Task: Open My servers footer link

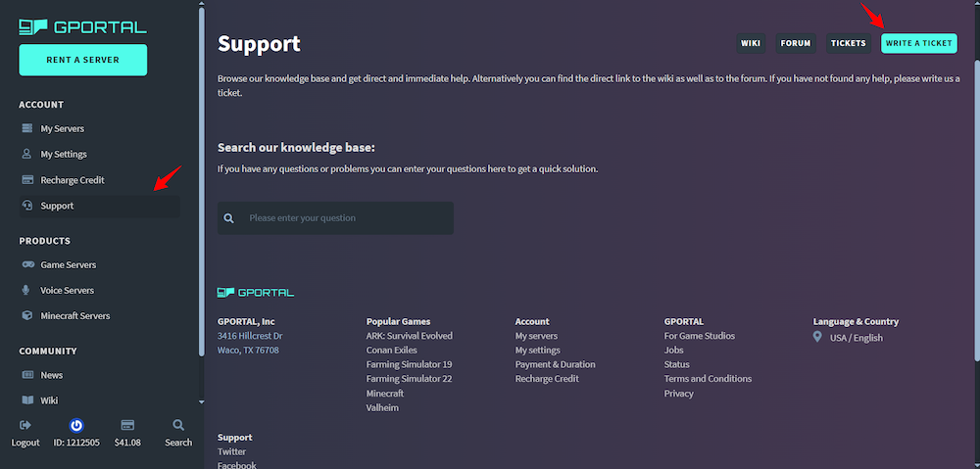Action: pyautogui.click(x=536, y=336)
